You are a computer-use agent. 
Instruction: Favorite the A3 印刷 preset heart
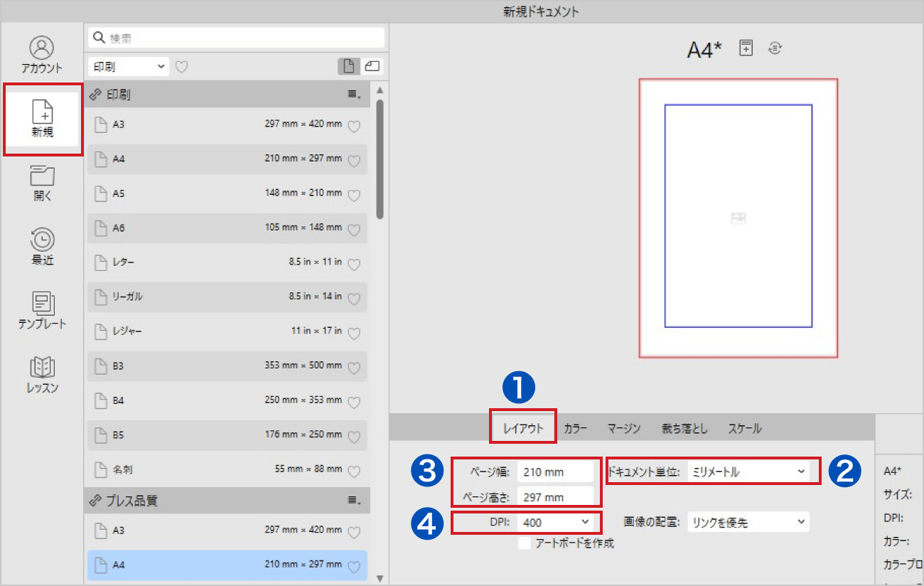pyautogui.click(x=354, y=126)
